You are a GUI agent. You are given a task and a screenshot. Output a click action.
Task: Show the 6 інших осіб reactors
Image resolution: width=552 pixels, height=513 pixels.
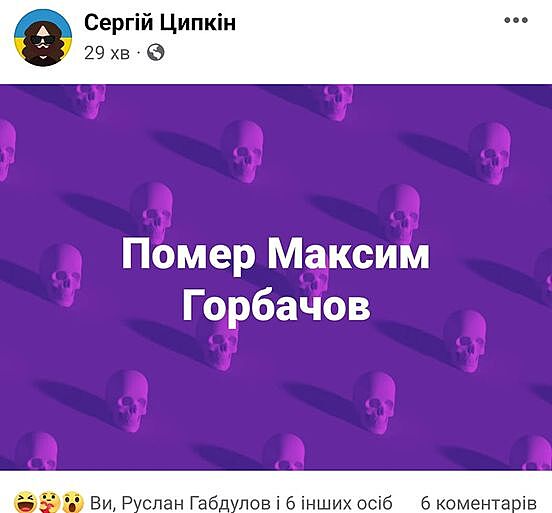(x=339, y=503)
